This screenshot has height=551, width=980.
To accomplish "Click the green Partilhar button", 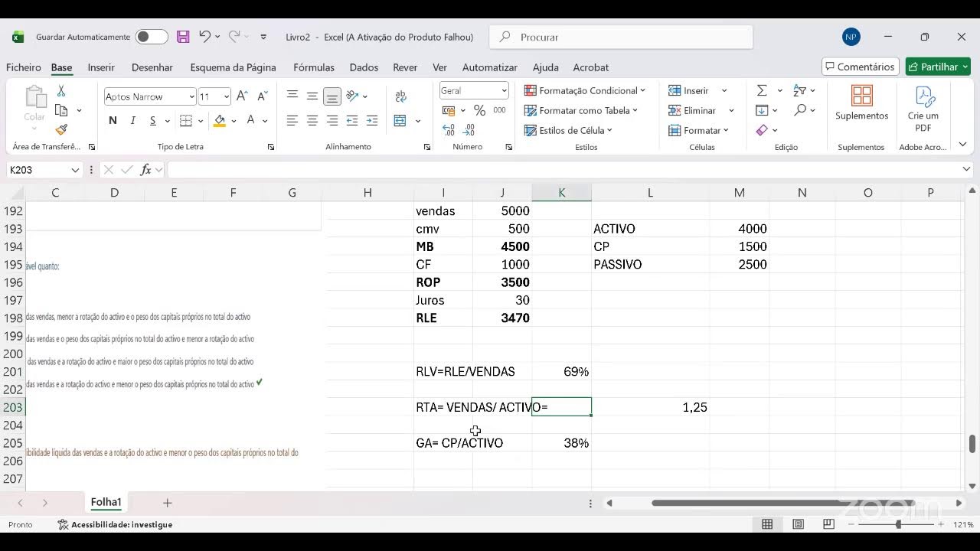I will [x=938, y=67].
